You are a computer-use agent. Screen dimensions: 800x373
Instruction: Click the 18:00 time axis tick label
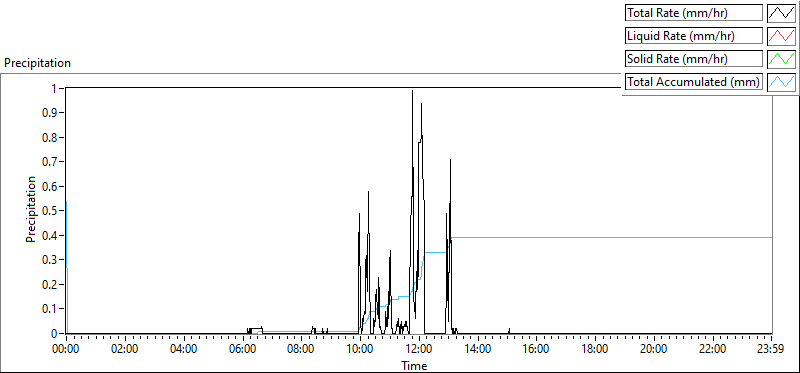[x=595, y=350]
